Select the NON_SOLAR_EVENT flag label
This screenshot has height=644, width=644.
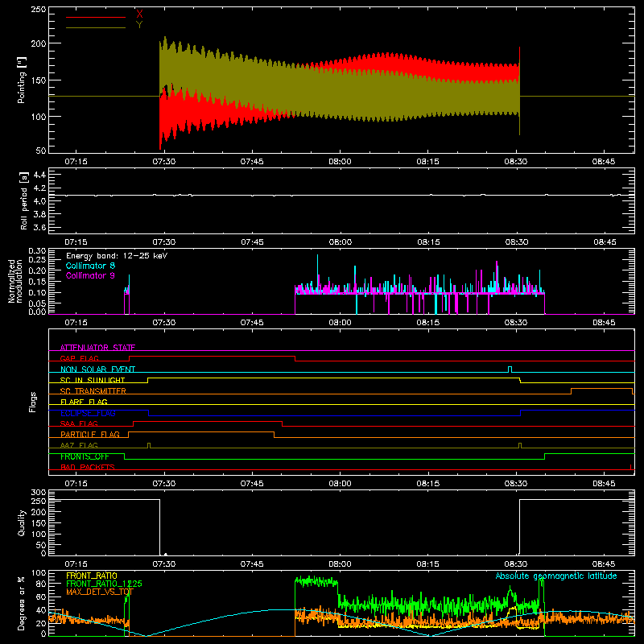(x=97, y=369)
